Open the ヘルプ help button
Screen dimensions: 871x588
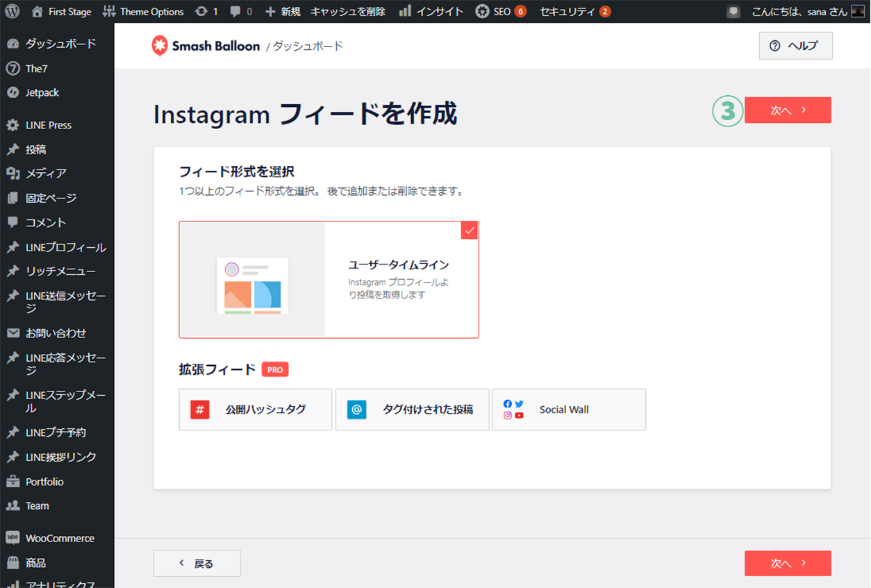tap(795, 46)
